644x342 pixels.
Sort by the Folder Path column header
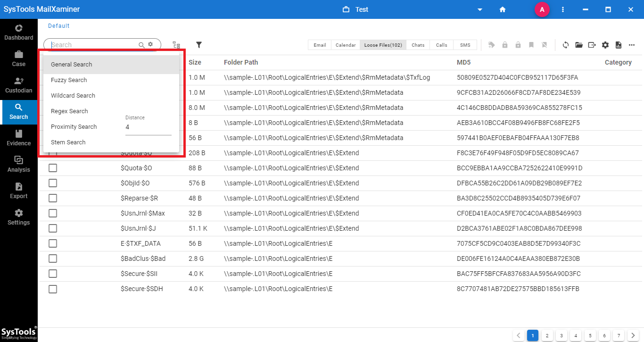(241, 62)
